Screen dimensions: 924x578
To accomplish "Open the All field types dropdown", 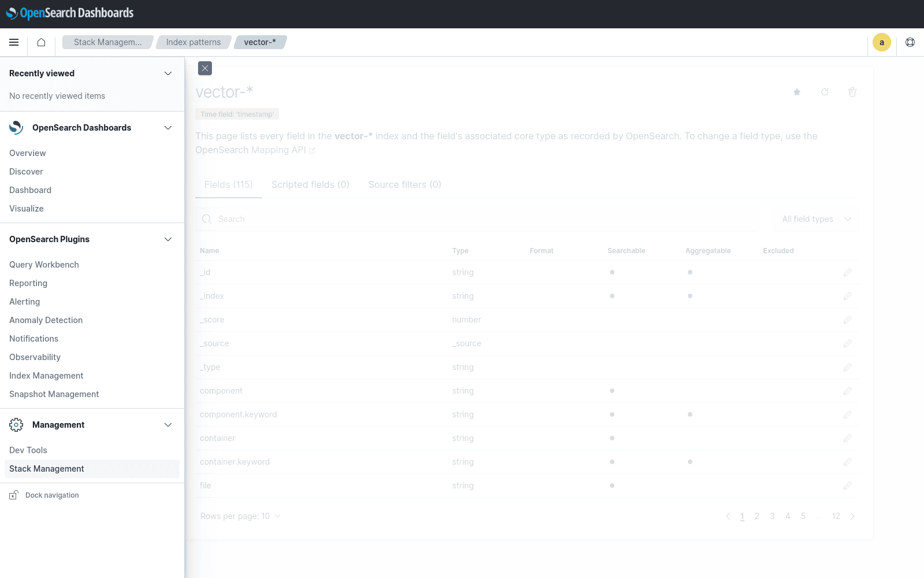I will click(815, 219).
